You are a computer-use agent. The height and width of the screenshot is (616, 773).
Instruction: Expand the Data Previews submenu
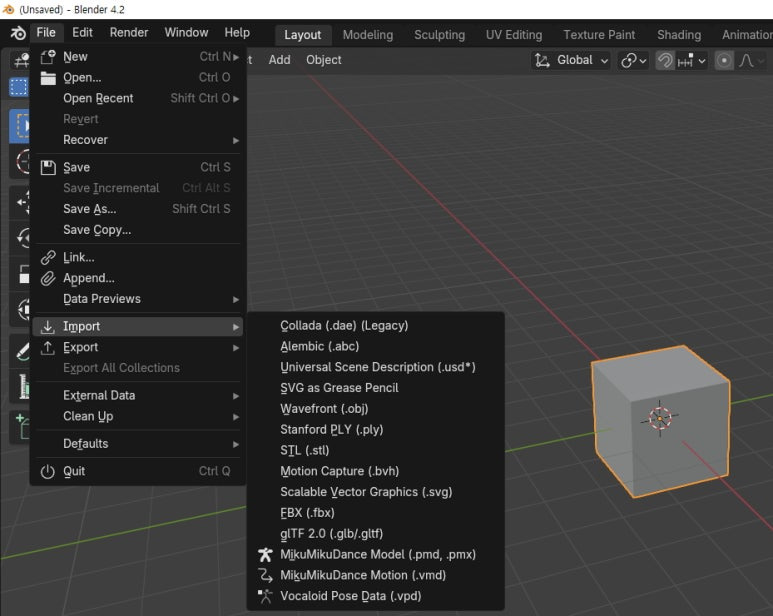[x=138, y=299]
